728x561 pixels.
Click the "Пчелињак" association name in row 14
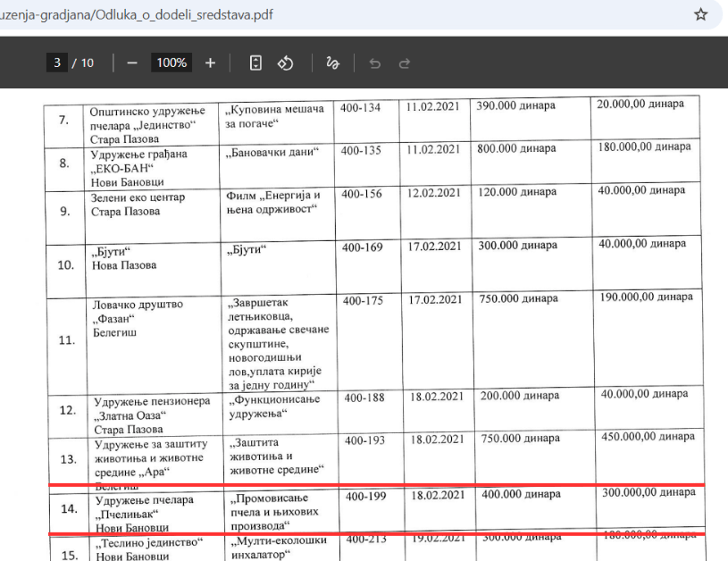coord(127,514)
